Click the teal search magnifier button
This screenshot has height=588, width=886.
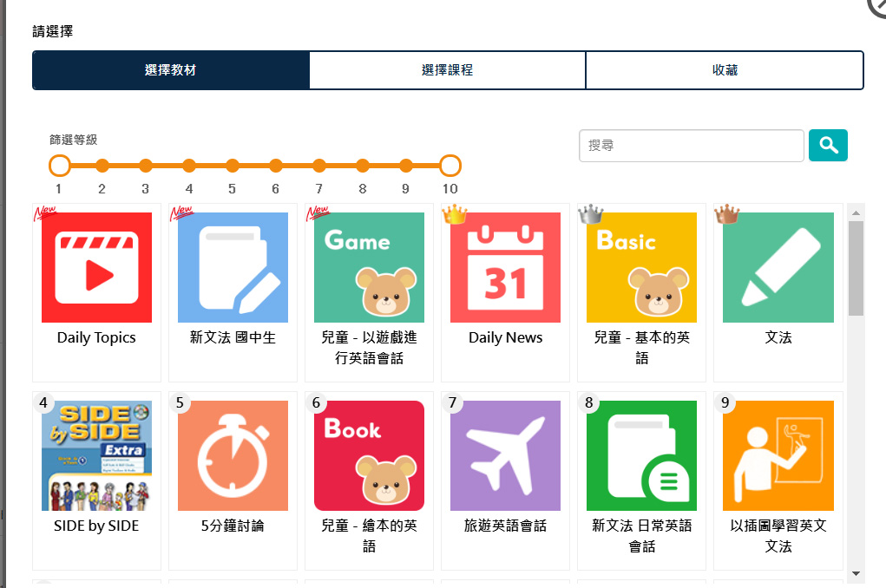coord(828,145)
